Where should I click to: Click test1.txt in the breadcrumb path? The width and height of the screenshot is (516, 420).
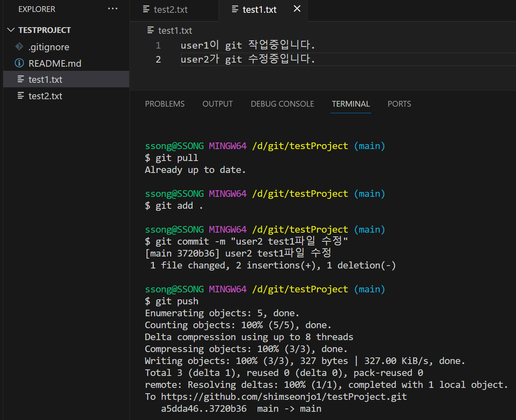[175, 30]
